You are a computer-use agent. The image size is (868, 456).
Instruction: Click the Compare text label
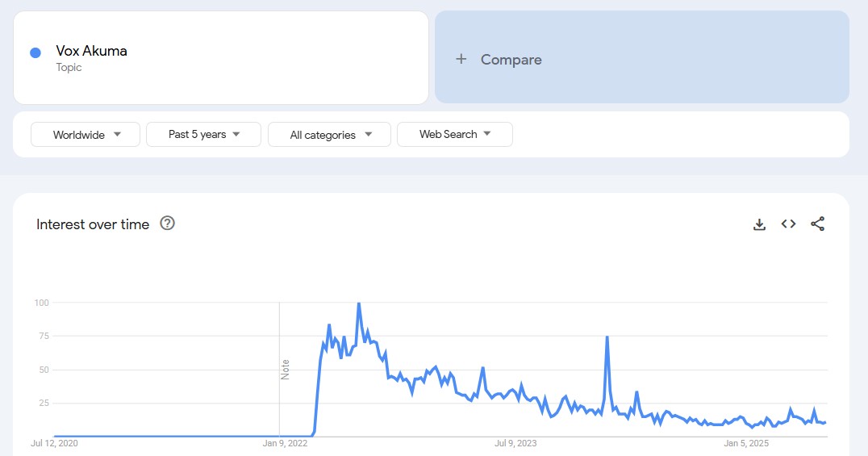(511, 60)
